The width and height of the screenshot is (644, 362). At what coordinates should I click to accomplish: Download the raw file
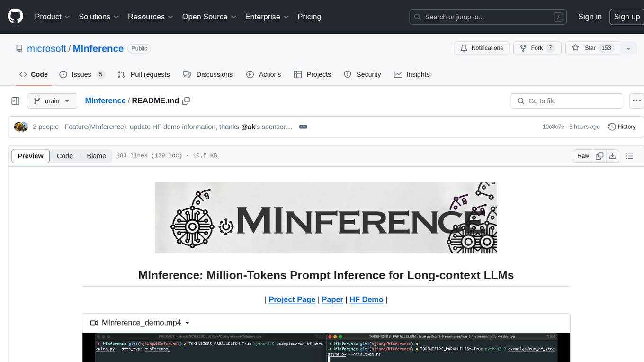[x=612, y=156]
